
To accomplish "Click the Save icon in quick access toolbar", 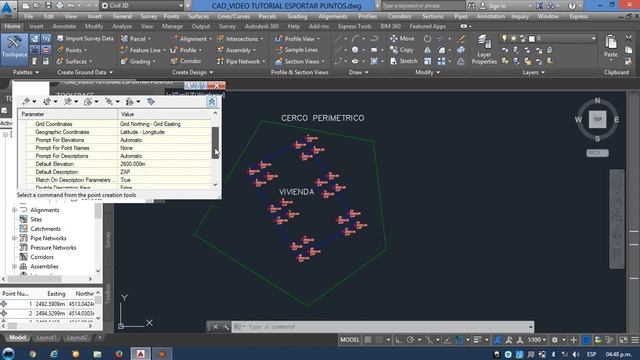I will click(48, 6).
